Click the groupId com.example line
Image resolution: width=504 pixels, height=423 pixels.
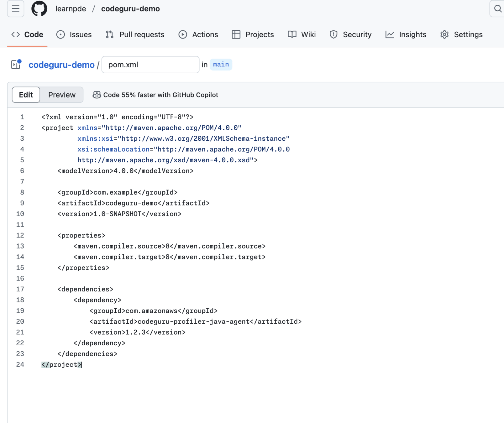click(118, 192)
